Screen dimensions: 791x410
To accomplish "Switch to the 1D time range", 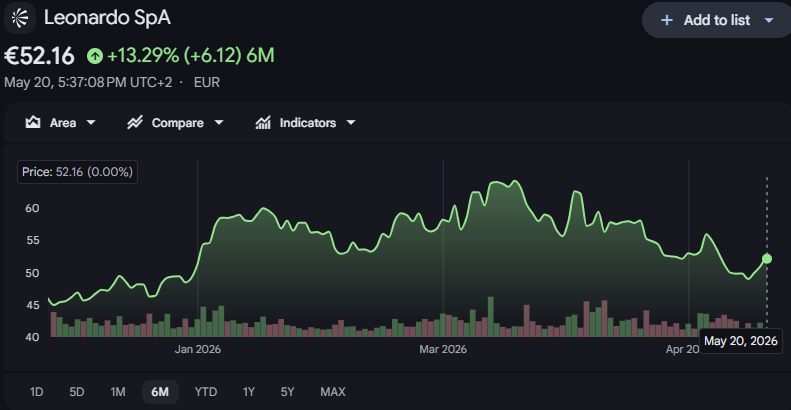I will [36, 392].
